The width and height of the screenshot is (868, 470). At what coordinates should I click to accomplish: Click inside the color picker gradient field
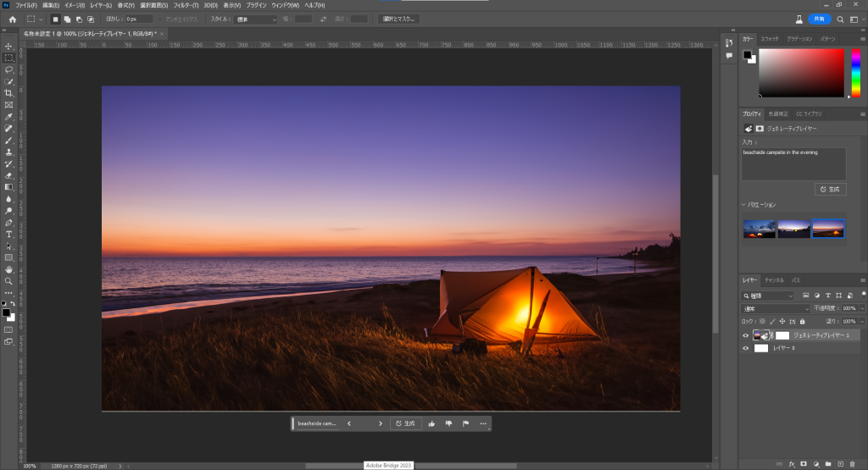coord(800,72)
